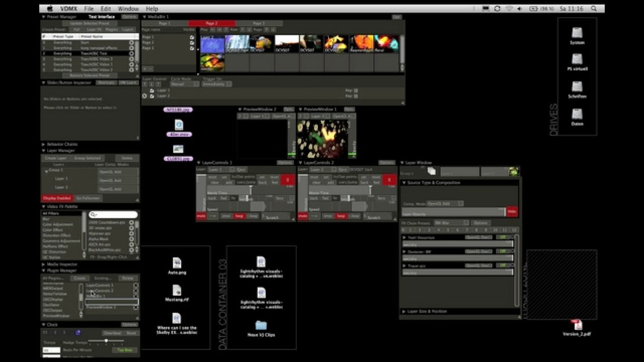Expand the Media Inspector panel

[x=43, y=264]
